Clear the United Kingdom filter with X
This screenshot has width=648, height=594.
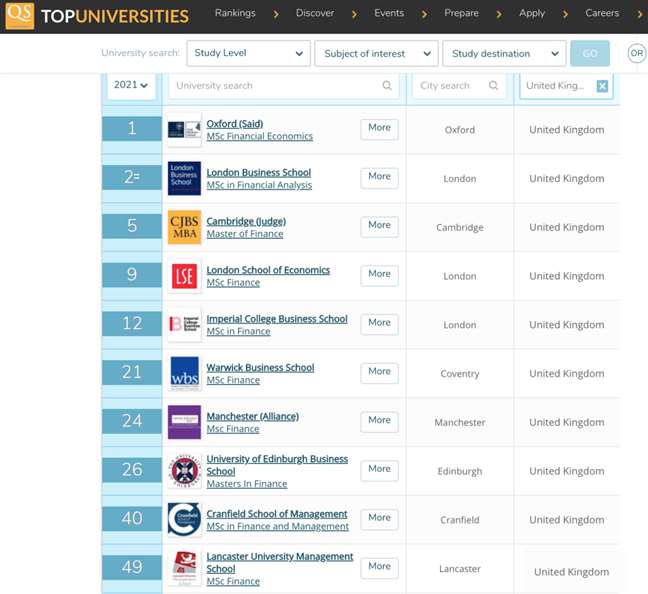coord(602,86)
